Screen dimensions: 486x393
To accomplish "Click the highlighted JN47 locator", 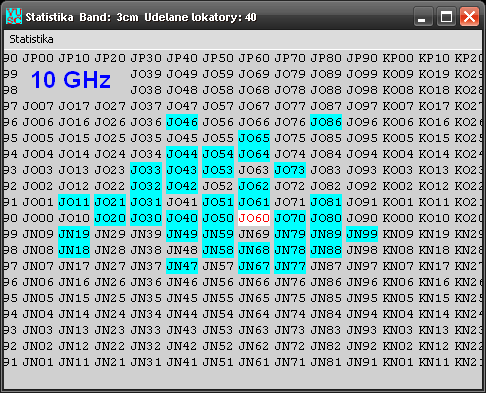I will (x=182, y=266).
